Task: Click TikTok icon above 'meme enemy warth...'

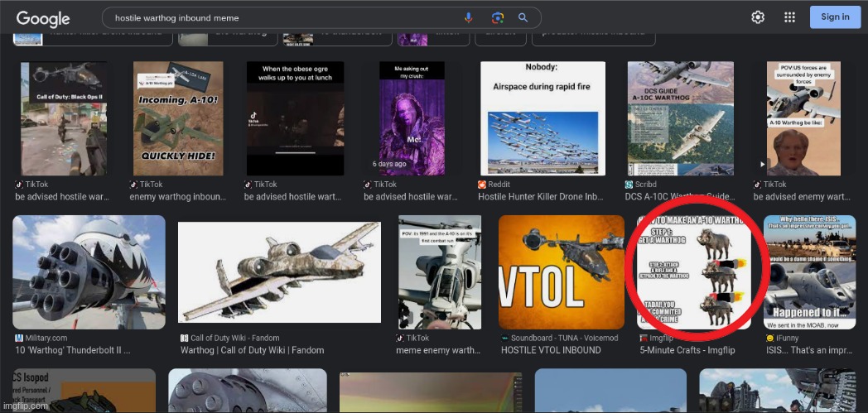Action: point(400,338)
